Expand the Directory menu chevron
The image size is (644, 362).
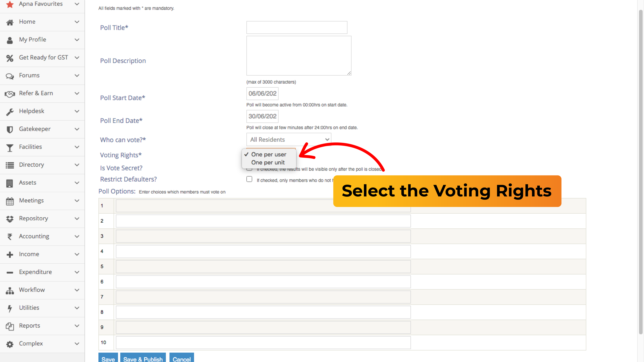click(77, 165)
